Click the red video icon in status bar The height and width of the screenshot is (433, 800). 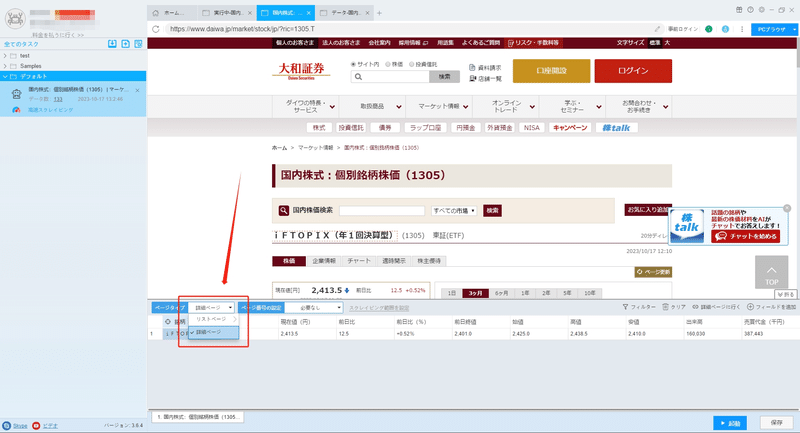tap(36, 425)
